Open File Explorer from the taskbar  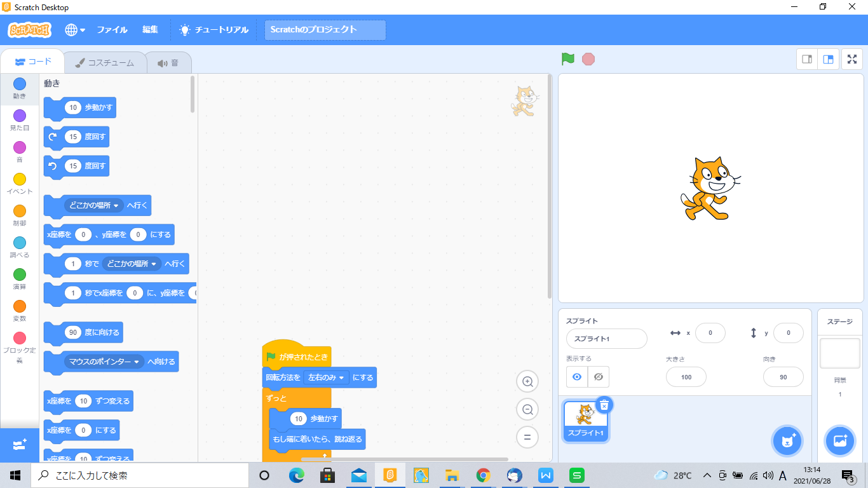[452, 475]
